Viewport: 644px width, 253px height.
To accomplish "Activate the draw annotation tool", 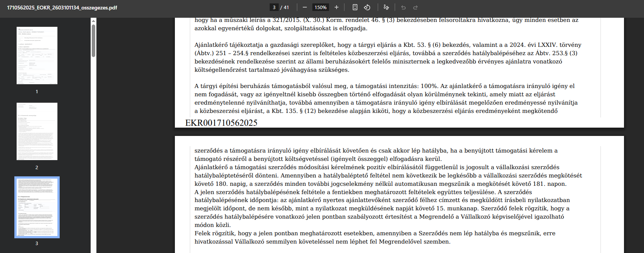I will pos(386,7).
